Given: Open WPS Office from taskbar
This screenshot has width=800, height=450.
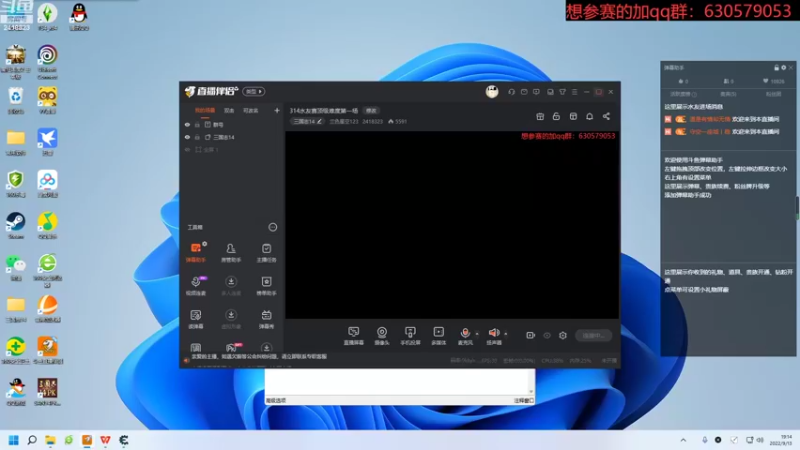Looking at the screenshot, I should pyautogui.click(x=105, y=440).
